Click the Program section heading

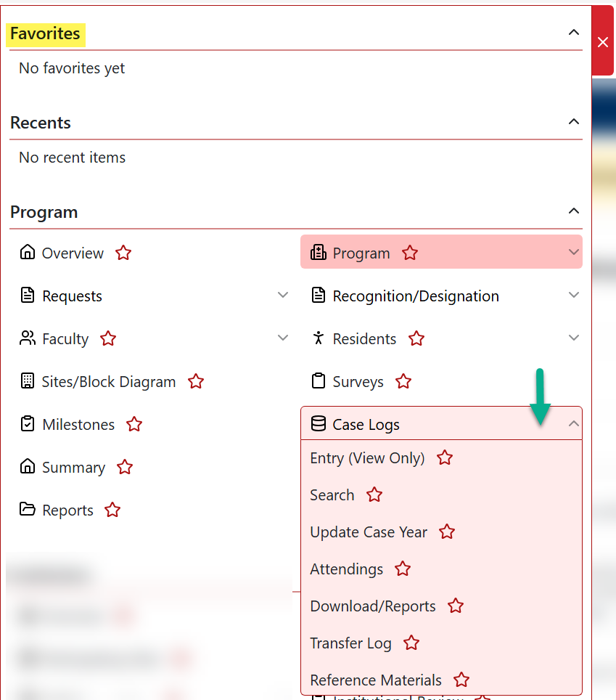click(44, 213)
